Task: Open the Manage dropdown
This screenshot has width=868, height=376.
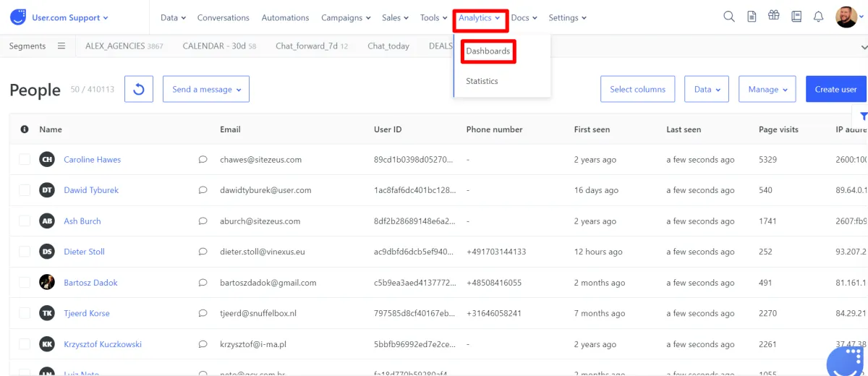Action: pyautogui.click(x=767, y=90)
